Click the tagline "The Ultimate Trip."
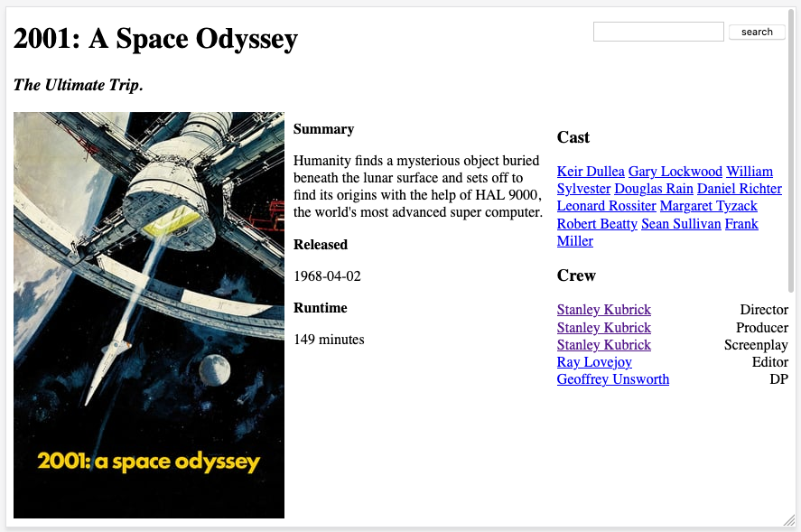Viewport: 801px width, 532px height. pyautogui.click(x=79, y=85)
